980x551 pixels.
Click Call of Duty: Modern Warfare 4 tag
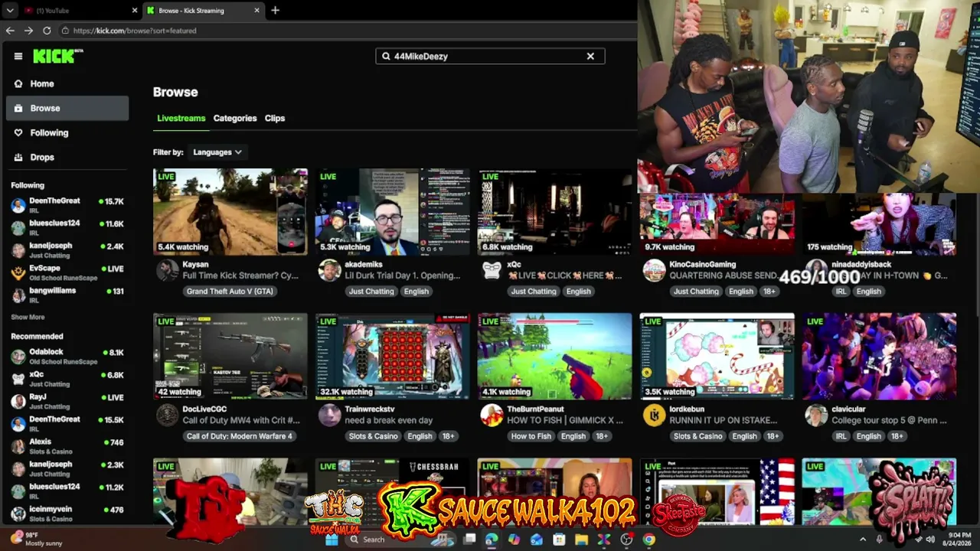pyautogui.click(x=239, y=436)
